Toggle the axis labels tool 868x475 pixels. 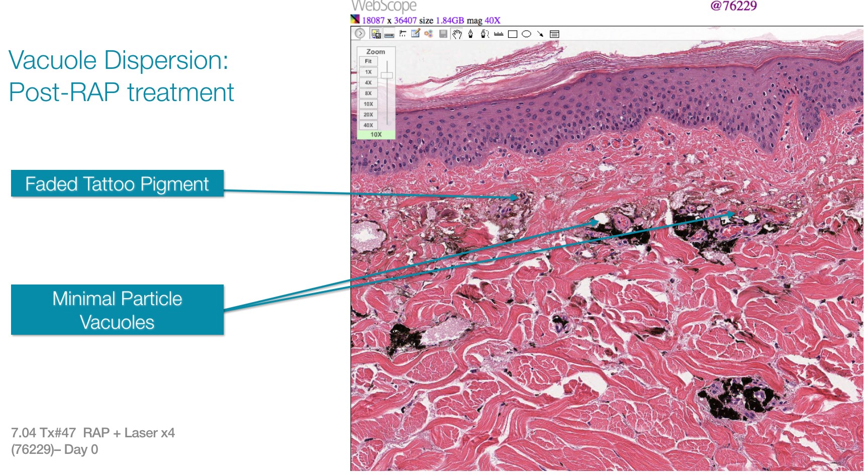(403, 34)
